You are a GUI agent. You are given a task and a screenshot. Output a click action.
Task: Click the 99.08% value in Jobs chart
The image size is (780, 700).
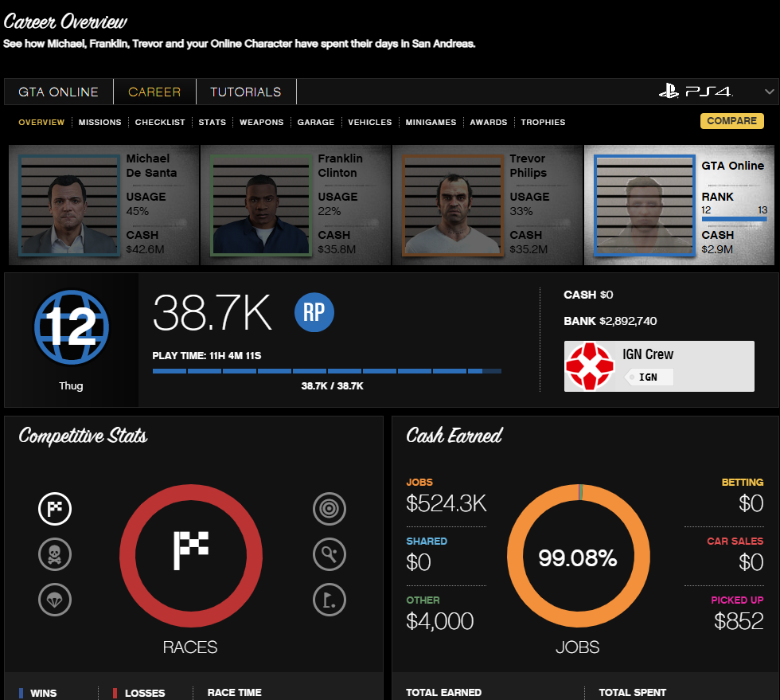coord(578,558)
